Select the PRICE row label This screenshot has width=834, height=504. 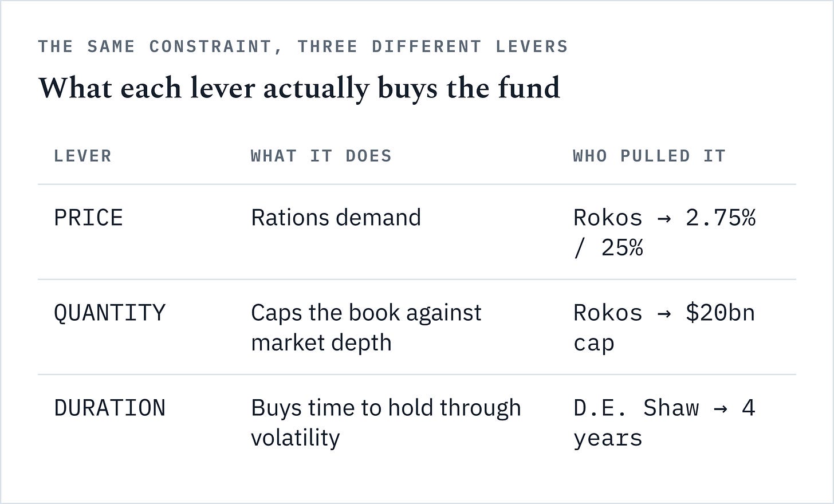coord(88,218)
